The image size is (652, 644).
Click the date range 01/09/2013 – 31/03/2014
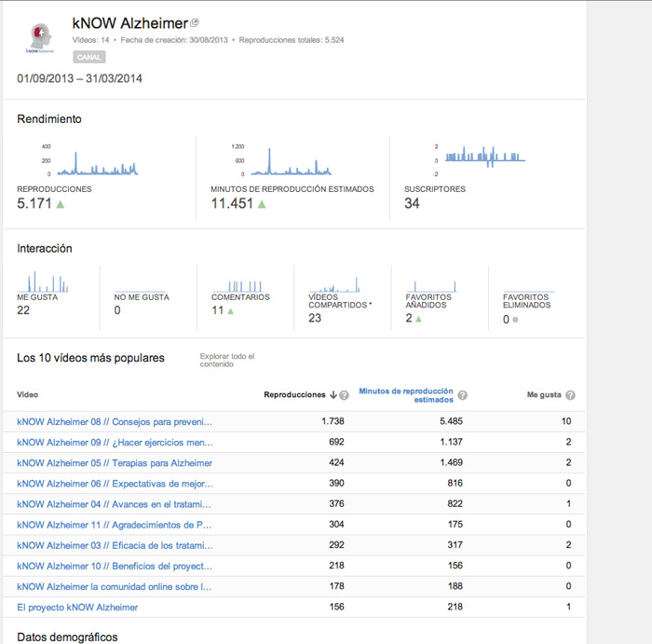79,78
